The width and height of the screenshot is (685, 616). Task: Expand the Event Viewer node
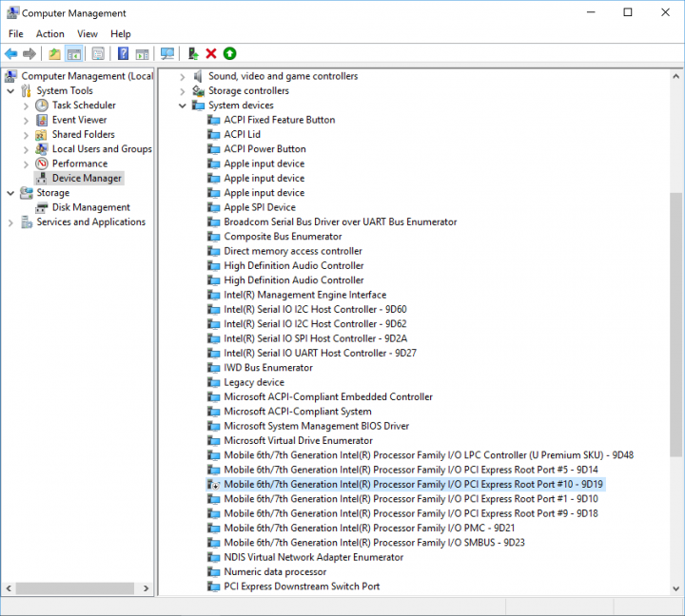click(27, 120)
